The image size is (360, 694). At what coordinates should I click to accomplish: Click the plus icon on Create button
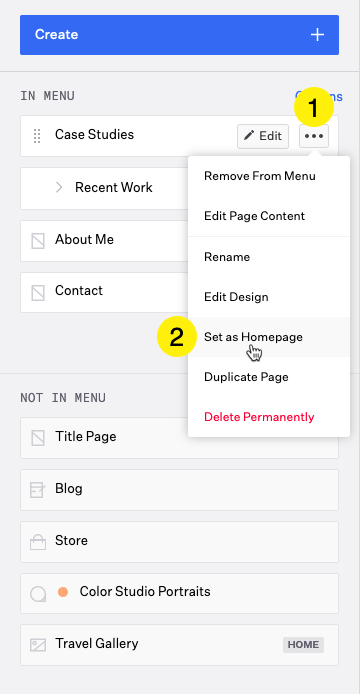(317, 35)
